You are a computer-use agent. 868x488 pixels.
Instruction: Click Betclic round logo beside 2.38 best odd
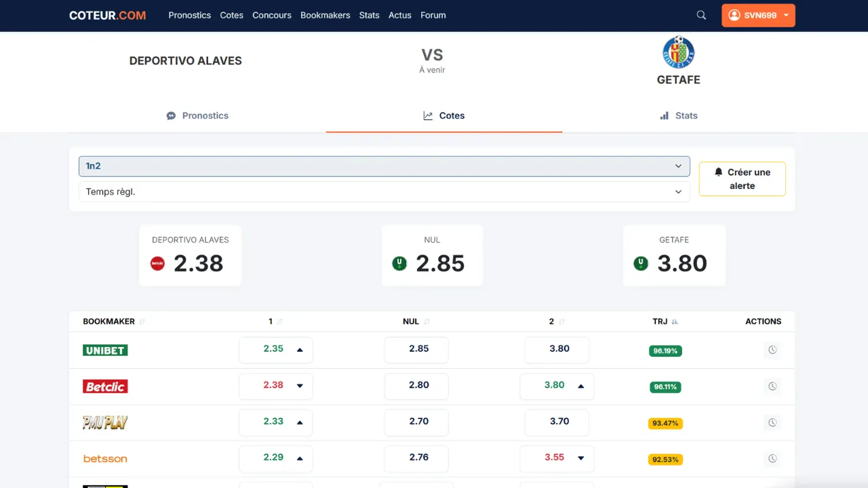coord(157,264)
